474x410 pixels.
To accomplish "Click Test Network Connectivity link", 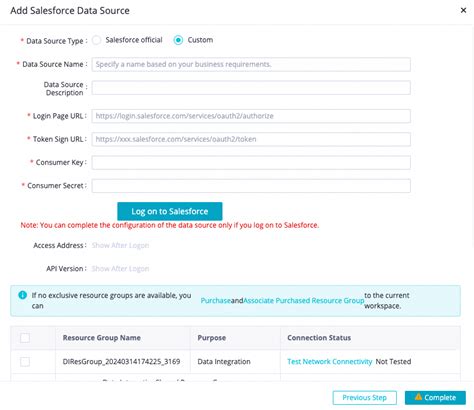I will tap(330, 362).
